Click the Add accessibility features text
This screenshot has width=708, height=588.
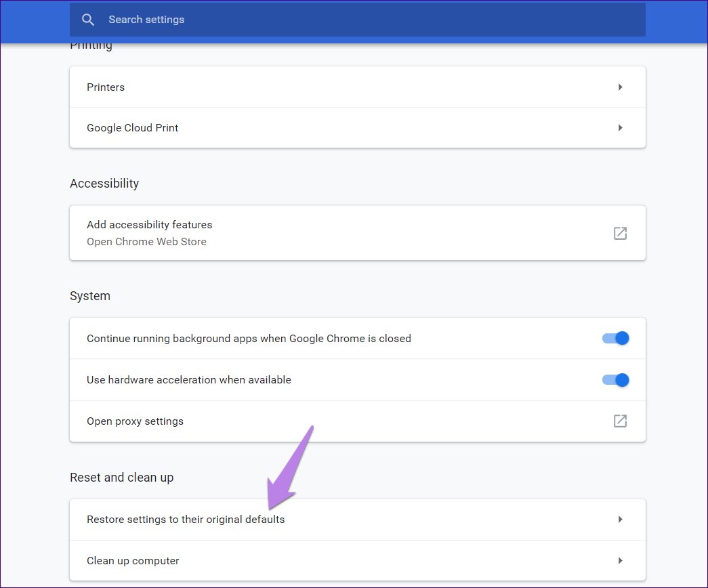point(150,225)
